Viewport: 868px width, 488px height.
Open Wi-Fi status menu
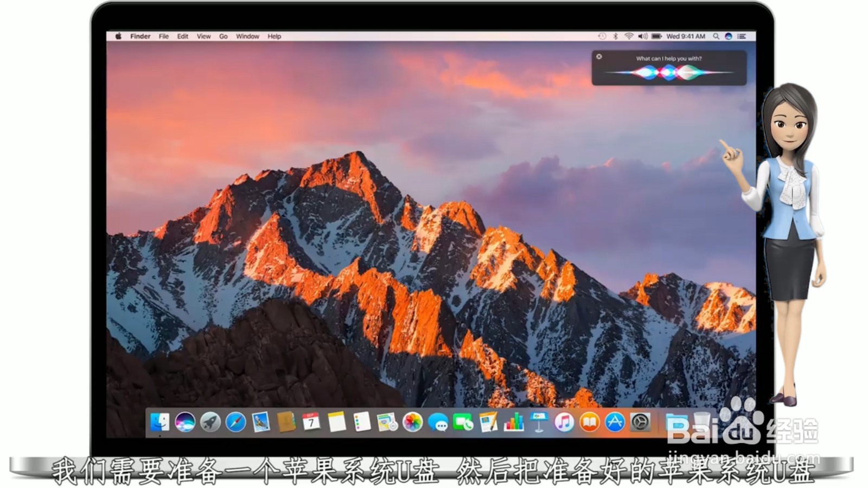coord(629,36)
